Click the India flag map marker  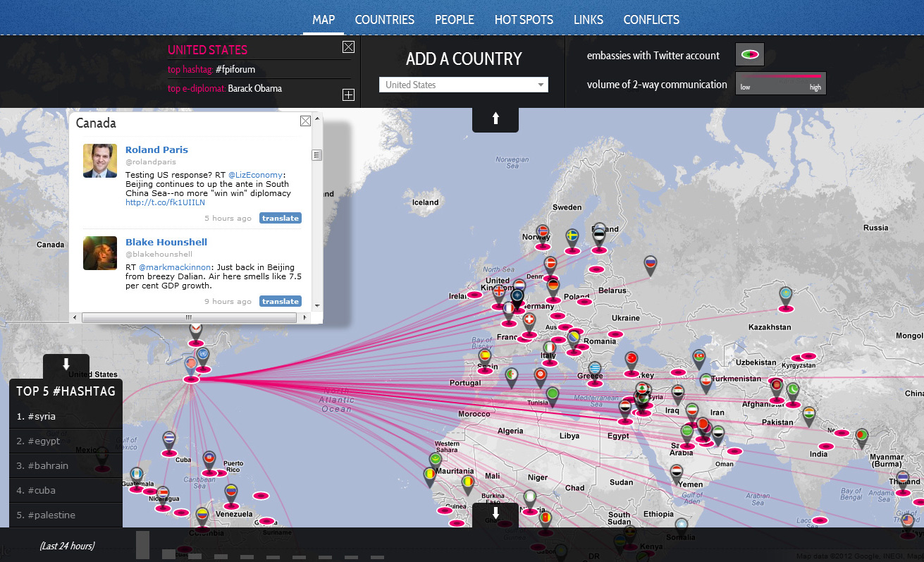point(808,411)
